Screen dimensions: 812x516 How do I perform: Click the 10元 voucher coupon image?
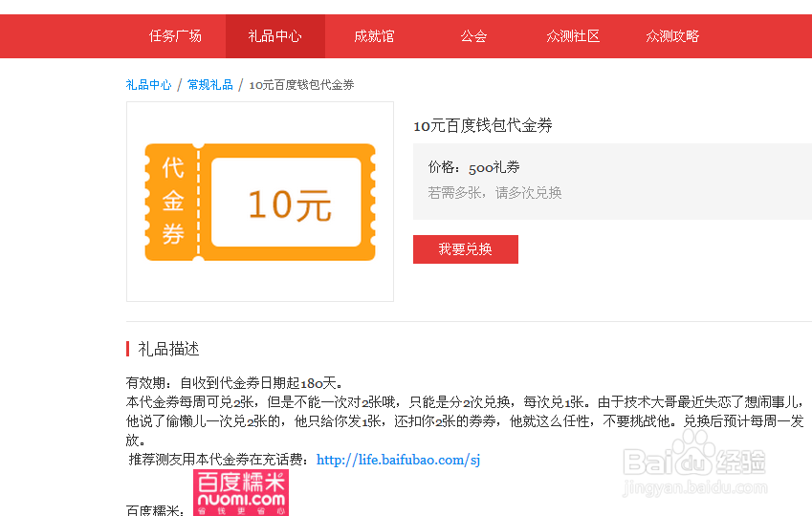coord(260,202)
